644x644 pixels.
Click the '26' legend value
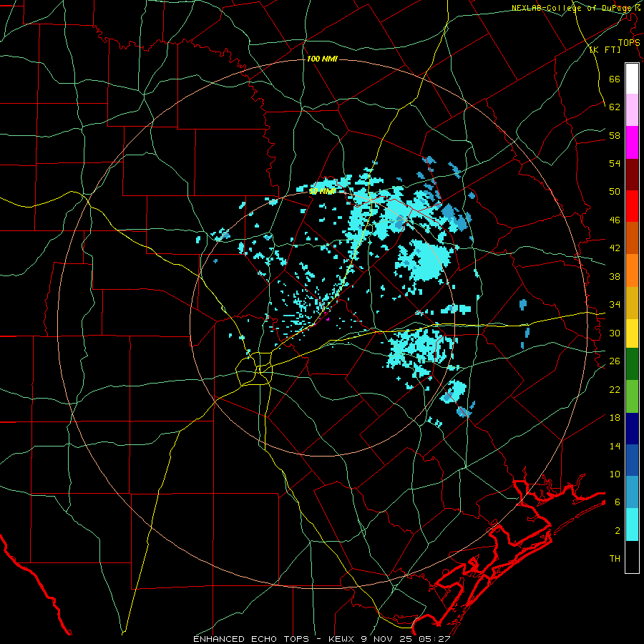pos(615,361)
